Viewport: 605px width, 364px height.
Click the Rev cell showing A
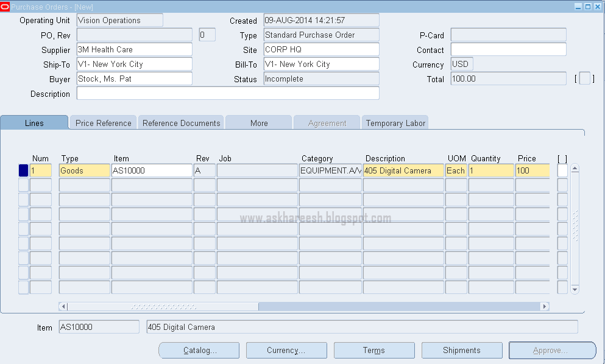click(205, 171)
